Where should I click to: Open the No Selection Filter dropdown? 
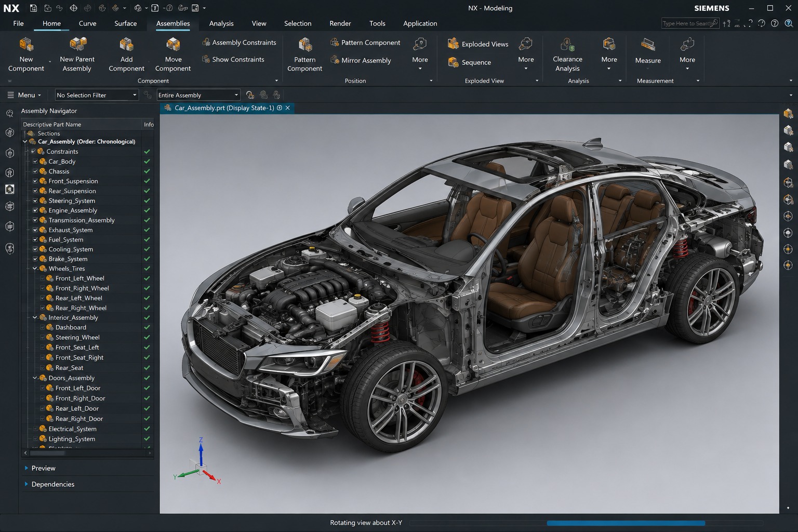[97, 95]
